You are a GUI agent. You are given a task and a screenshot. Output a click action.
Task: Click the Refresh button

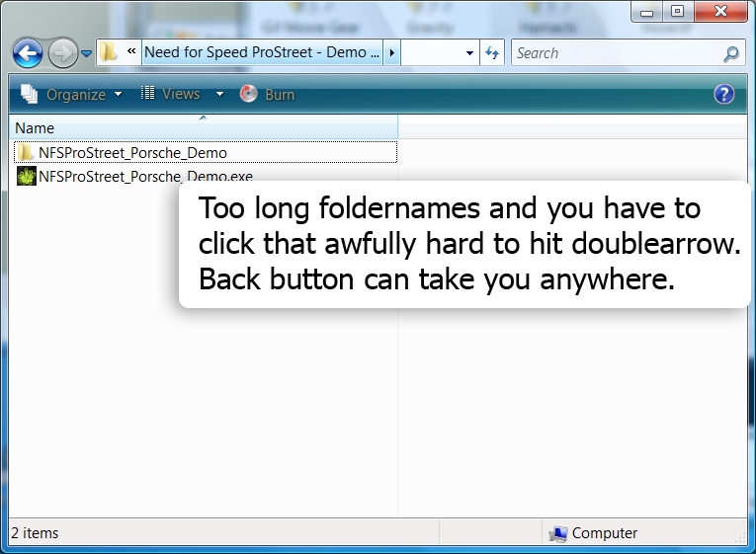coord(492,52)
